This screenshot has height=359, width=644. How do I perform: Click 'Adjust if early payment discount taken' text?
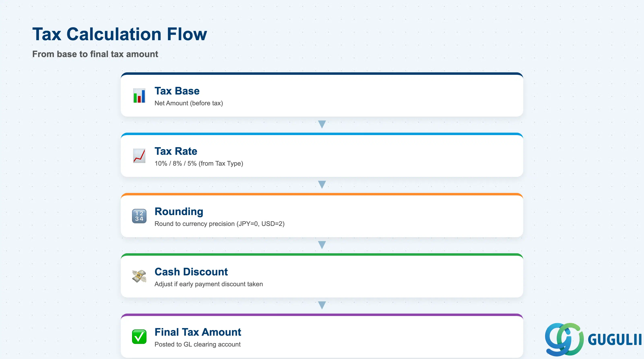209,284
